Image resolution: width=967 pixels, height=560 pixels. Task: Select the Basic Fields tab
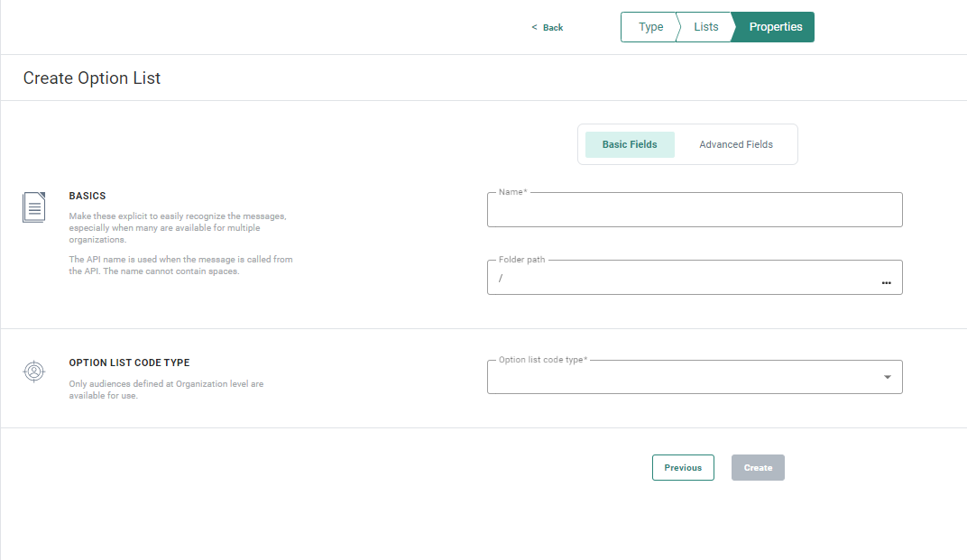630,144
